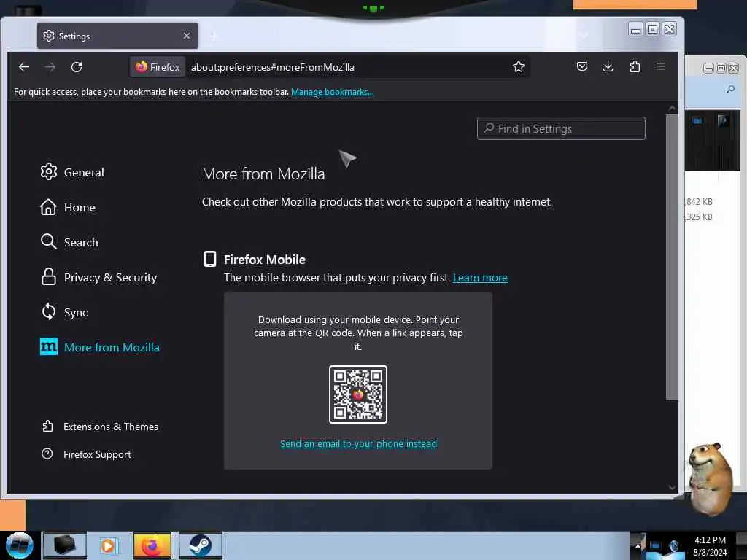Image resolution: width=747 pixels, height=560 pixels.
Task: Open the Firefox hamburger application menu
Action: [661, 66]
